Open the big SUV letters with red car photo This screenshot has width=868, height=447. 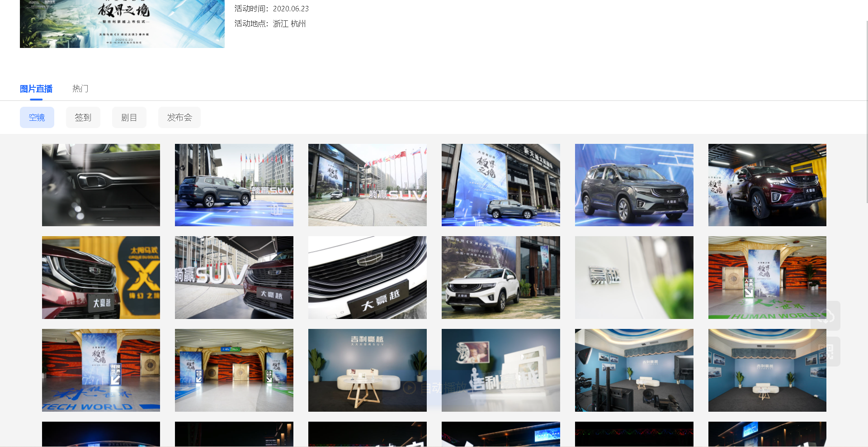click(x=234, y=278)
